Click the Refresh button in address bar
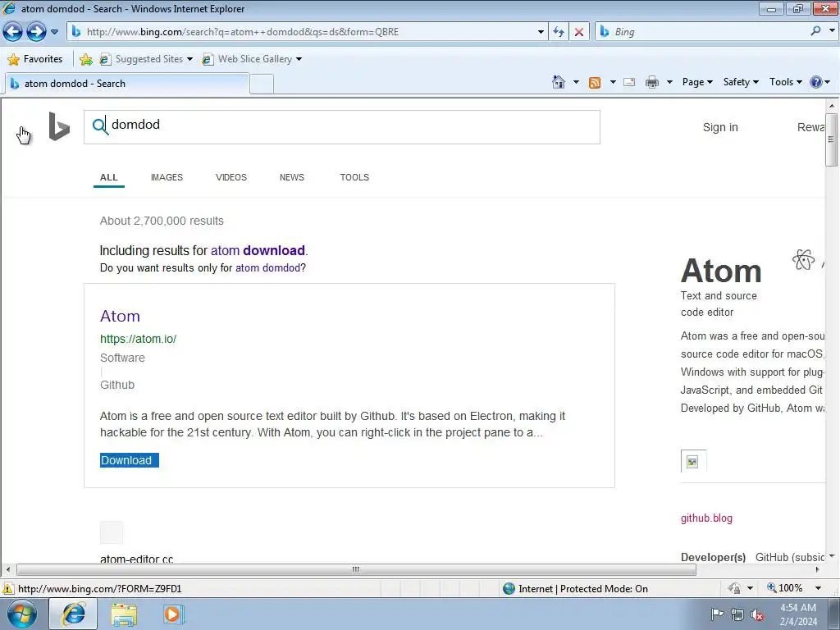 click(x=559, y=32)
